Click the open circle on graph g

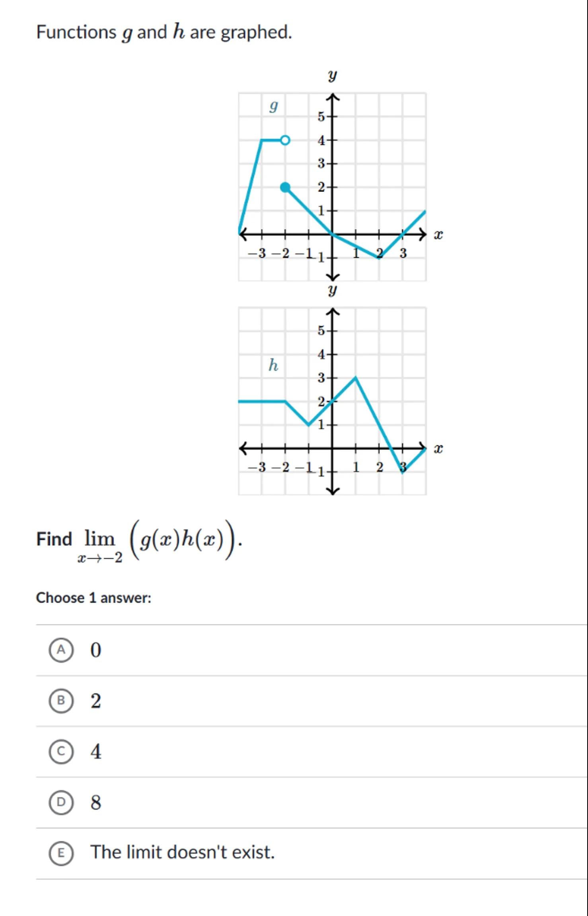click(285, 140)
